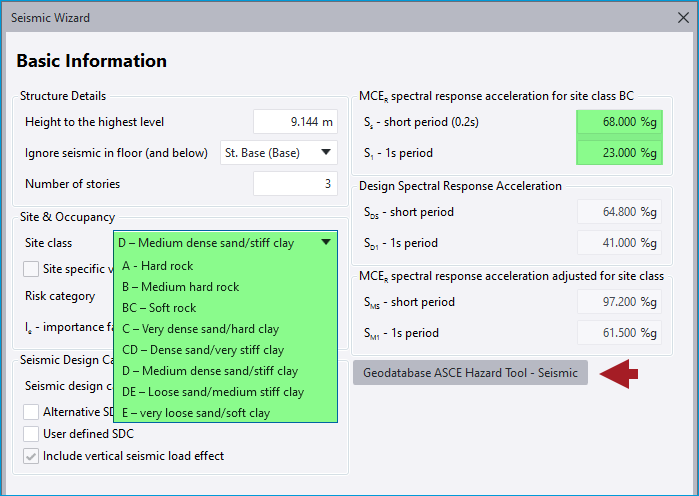Close the Seismic Wizard dialog

point(681,18)
